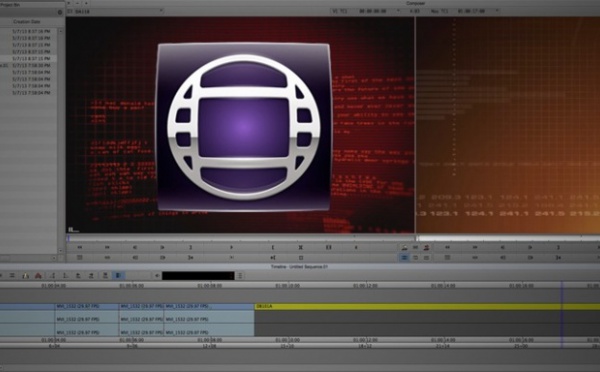The height and width of the screenshot is (372, 600).
Task: Toggle the speaker icon beside the audio meter
Action: point(157,276)
